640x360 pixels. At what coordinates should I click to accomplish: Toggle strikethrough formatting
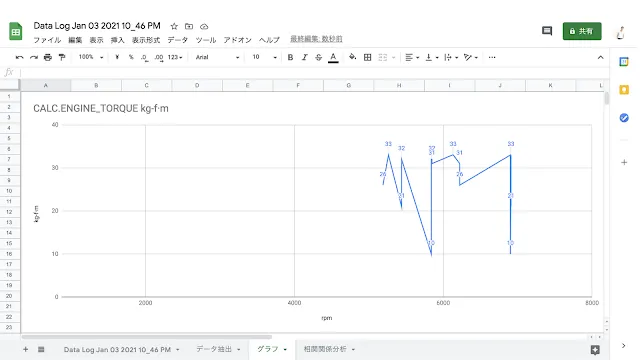[x=318, y=58]
